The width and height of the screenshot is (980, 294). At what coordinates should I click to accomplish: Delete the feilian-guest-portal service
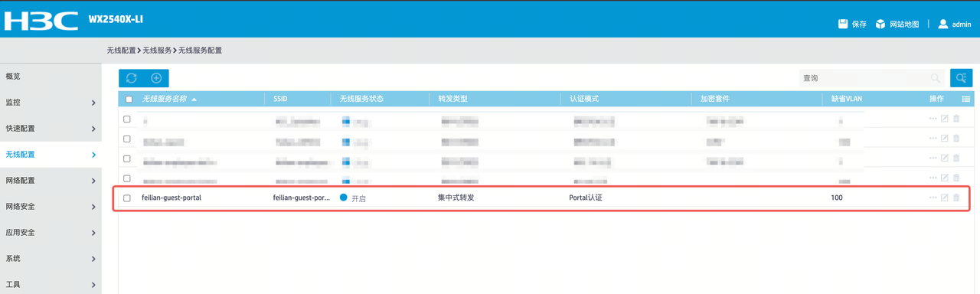click(x=956, y=198)
